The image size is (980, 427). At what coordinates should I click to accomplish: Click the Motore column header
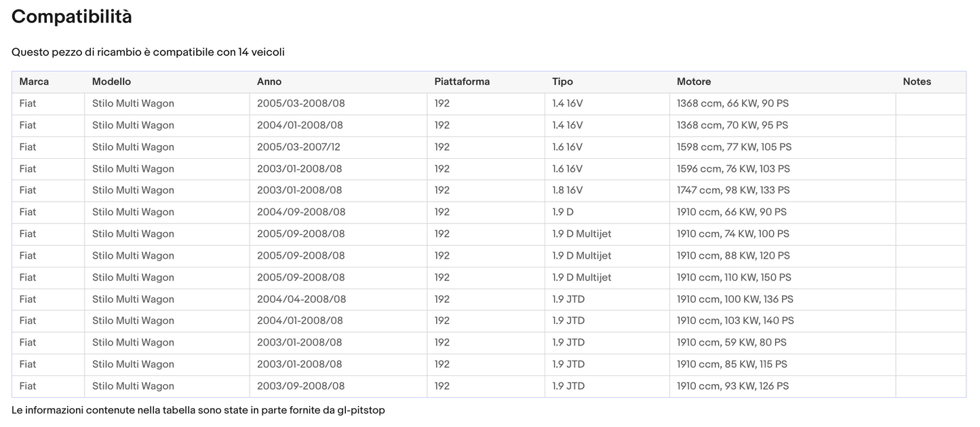694,81
